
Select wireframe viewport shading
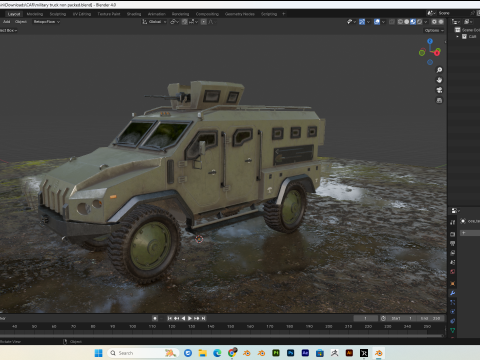(x=400, y=22)
